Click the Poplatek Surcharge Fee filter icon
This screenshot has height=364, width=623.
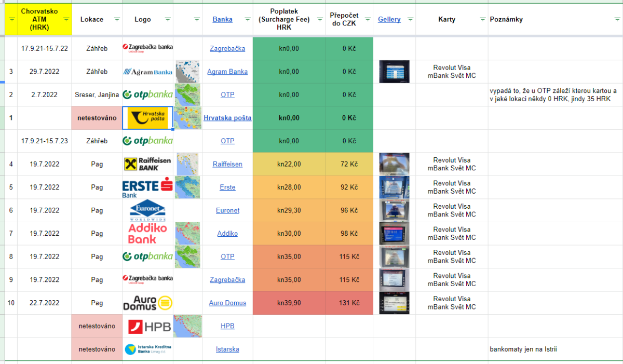[319, 20]
